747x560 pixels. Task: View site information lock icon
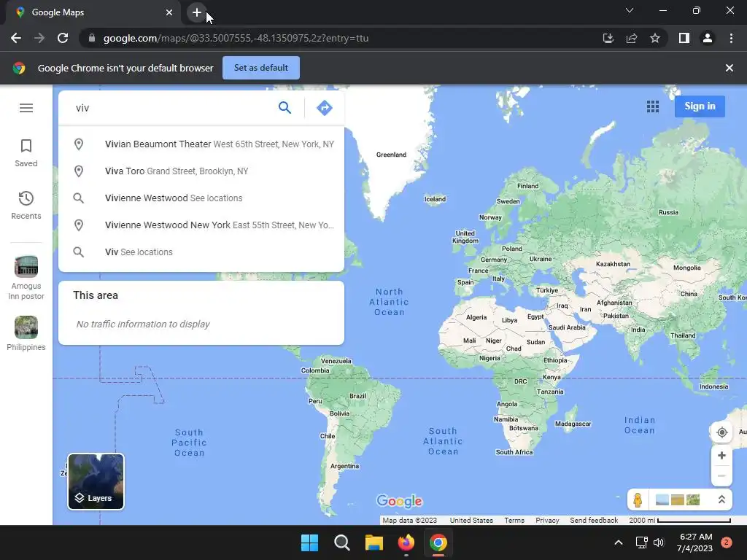pos(92,38)
